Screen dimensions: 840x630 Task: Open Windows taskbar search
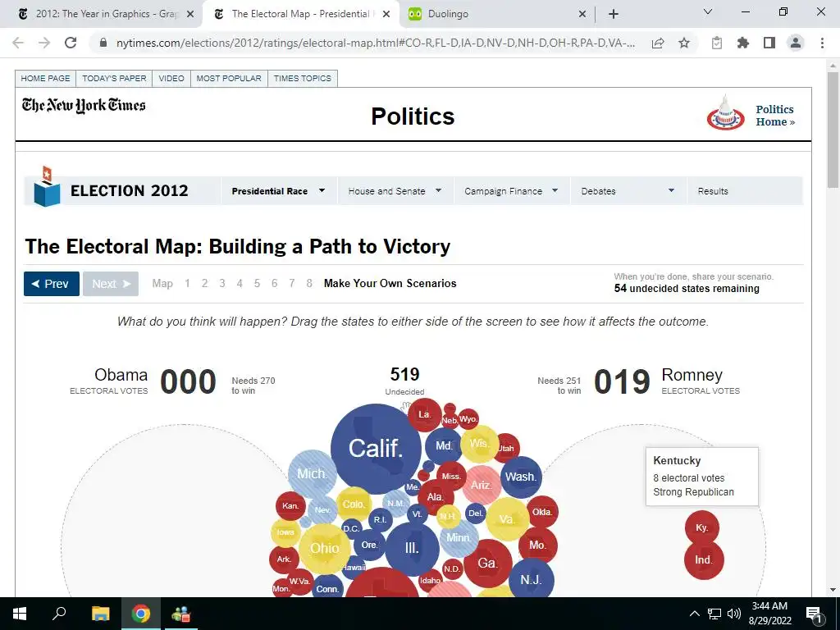click(x=59, y=614)
